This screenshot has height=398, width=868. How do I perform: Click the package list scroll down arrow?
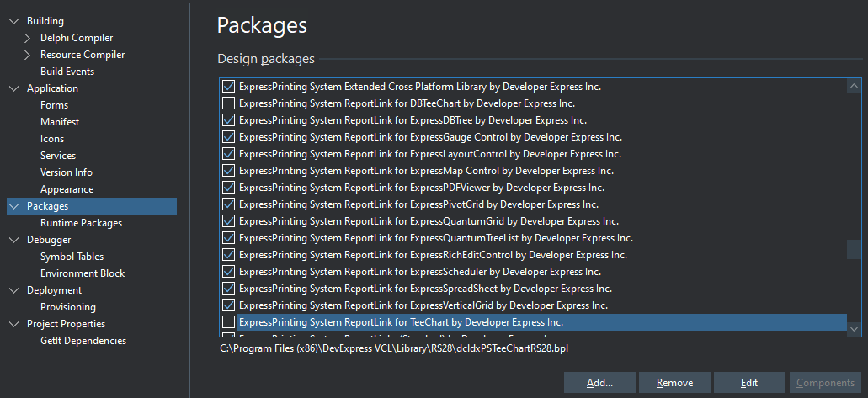[854, 329]
